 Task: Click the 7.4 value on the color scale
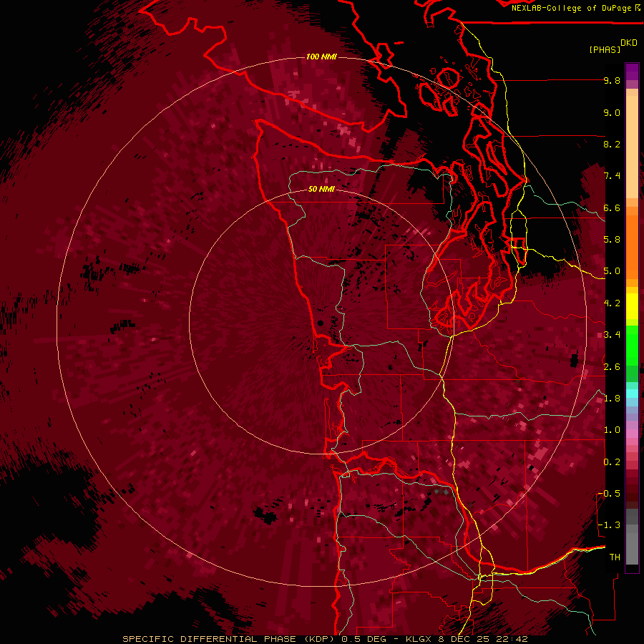612,176
